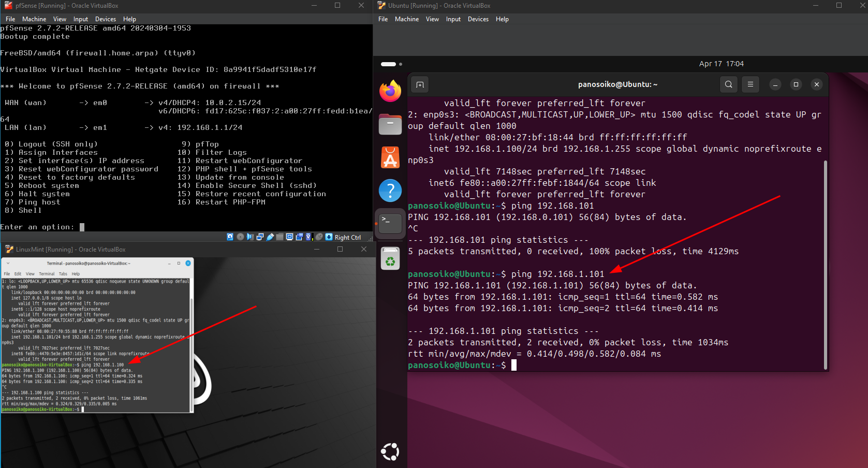Click '14) Enable Secure Shell (sshd)' in pfSense console
Screen dimensions: 868x468
pyautogui.click(x=247, y=185)
